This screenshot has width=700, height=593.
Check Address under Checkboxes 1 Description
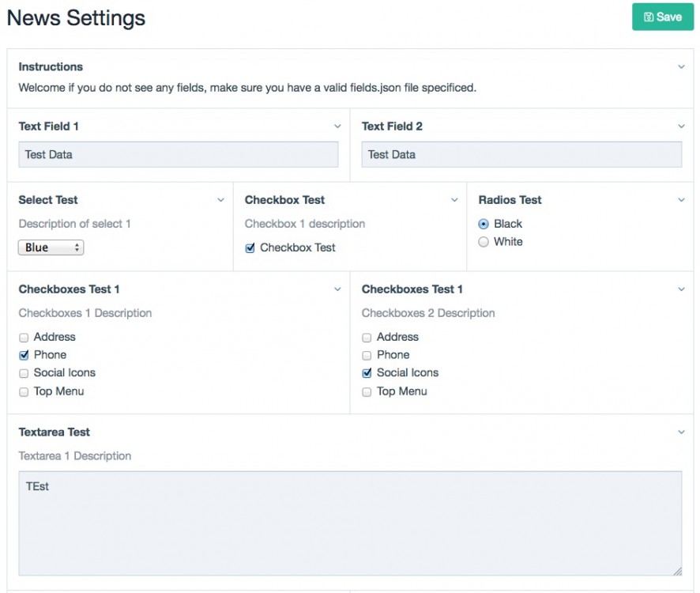pos(24,338)
